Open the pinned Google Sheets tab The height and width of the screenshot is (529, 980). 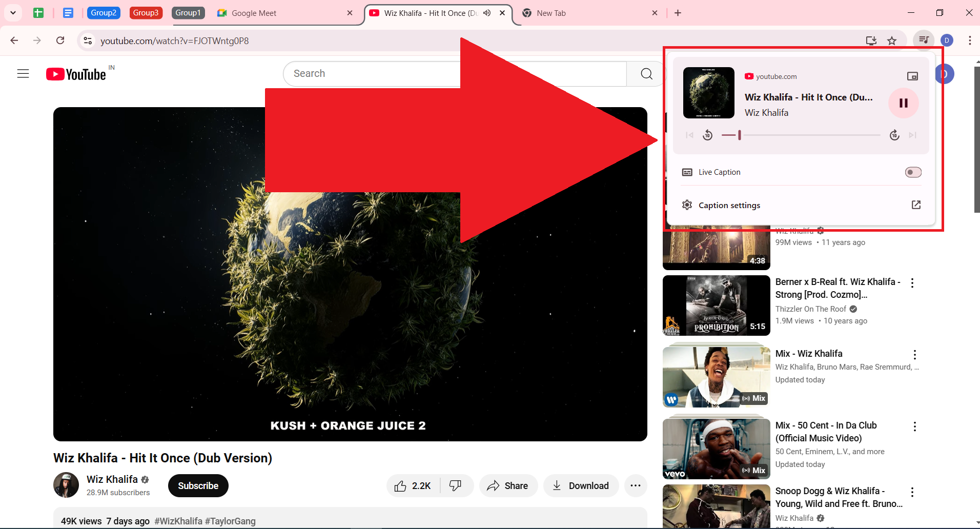pyautogui.click(x=38, y=13)
